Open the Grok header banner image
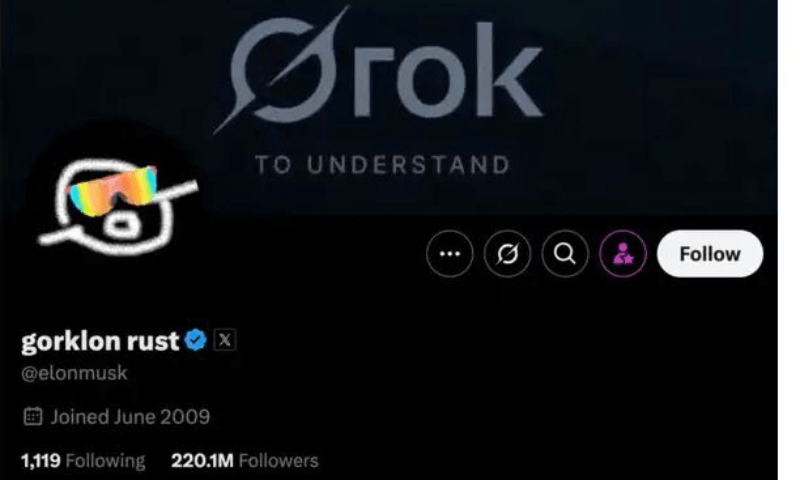Screen dimensions: 800x480 tap(389, 107)
